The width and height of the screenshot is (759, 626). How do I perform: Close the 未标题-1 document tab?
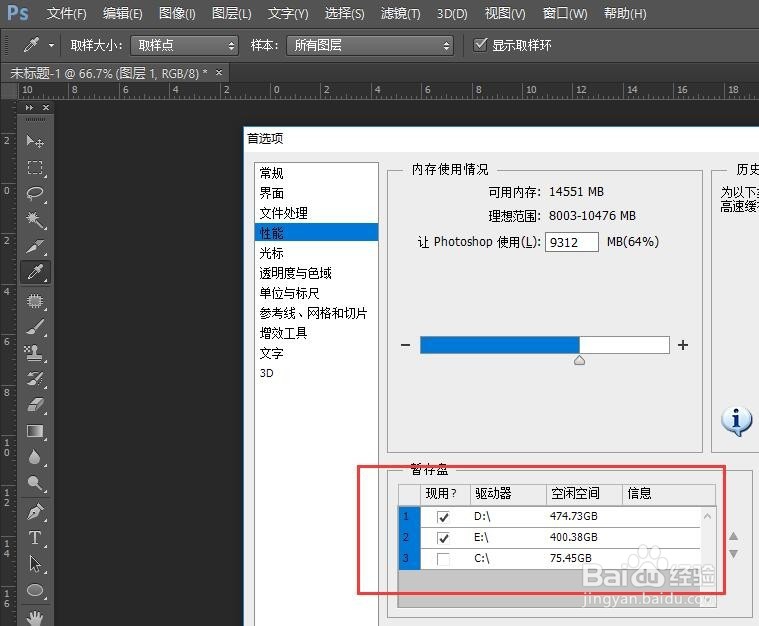coord(219,73)
